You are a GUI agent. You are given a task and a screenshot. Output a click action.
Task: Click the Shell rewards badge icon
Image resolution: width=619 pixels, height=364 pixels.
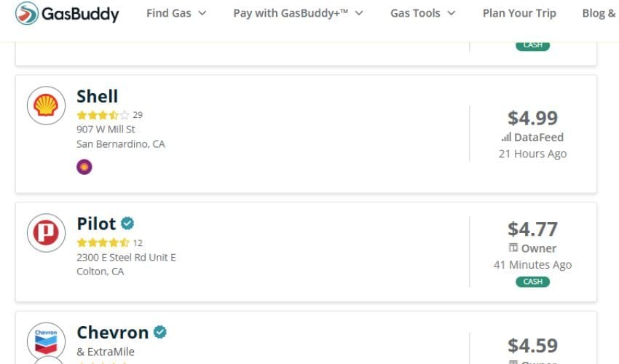(84, 167)
